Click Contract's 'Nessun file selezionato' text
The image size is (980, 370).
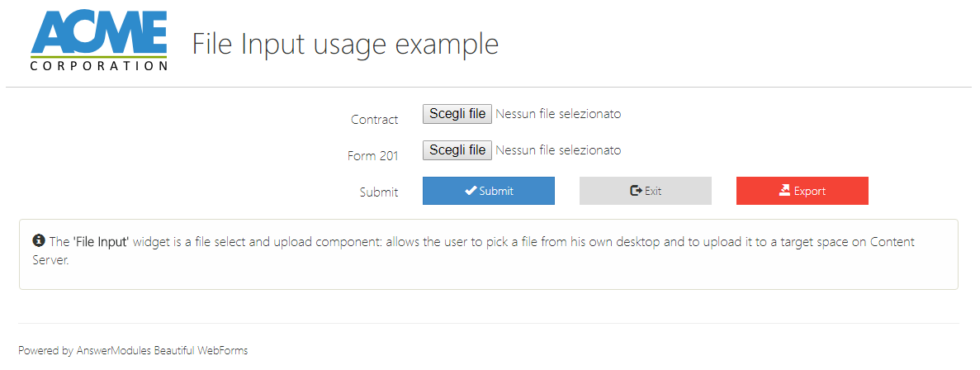coord(558,114)
